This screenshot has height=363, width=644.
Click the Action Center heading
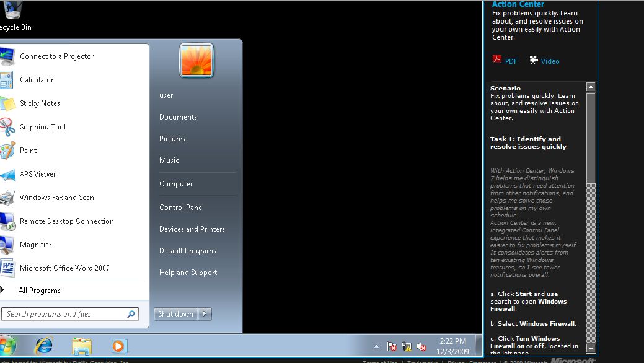coord(518,4)
